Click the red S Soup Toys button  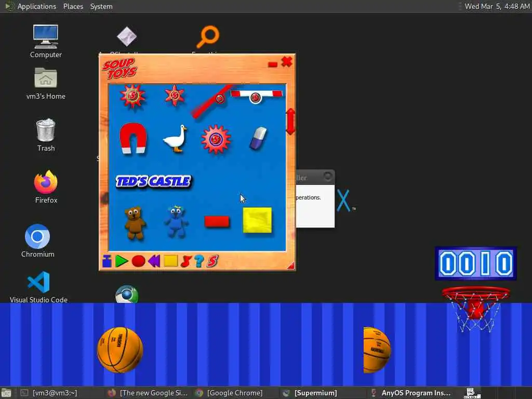click(x=212, y=261)
